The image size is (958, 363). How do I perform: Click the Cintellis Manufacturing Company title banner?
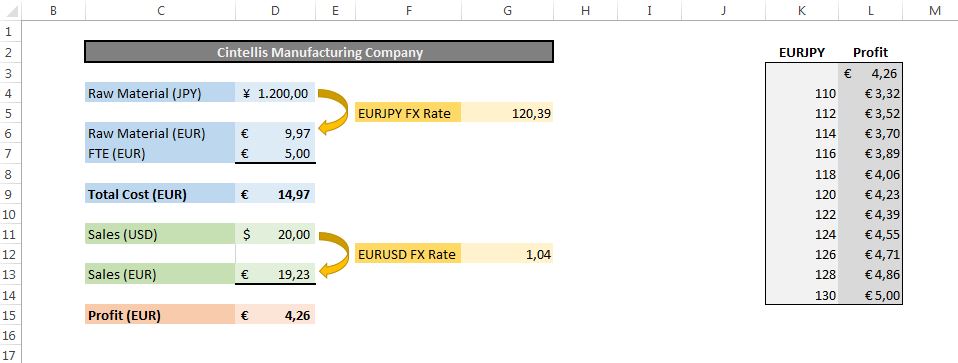point(319,52)
